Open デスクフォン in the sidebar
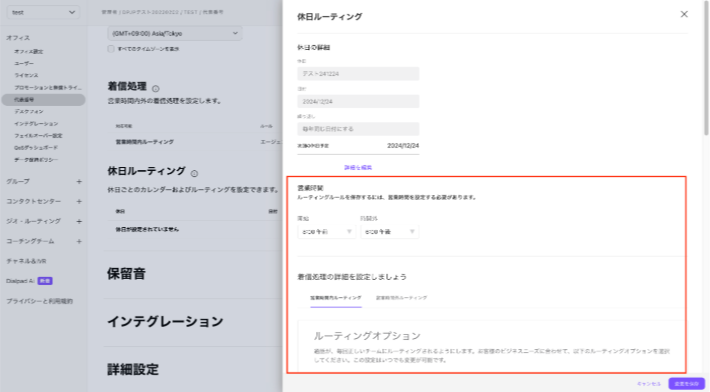This screenshot has width=710, height=392. click(29, 111)
